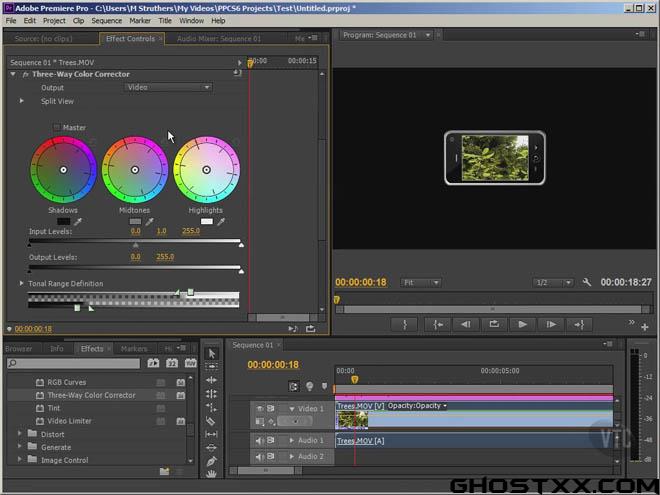Select the Hand tool
660x495 pixels.
[211, 474]
